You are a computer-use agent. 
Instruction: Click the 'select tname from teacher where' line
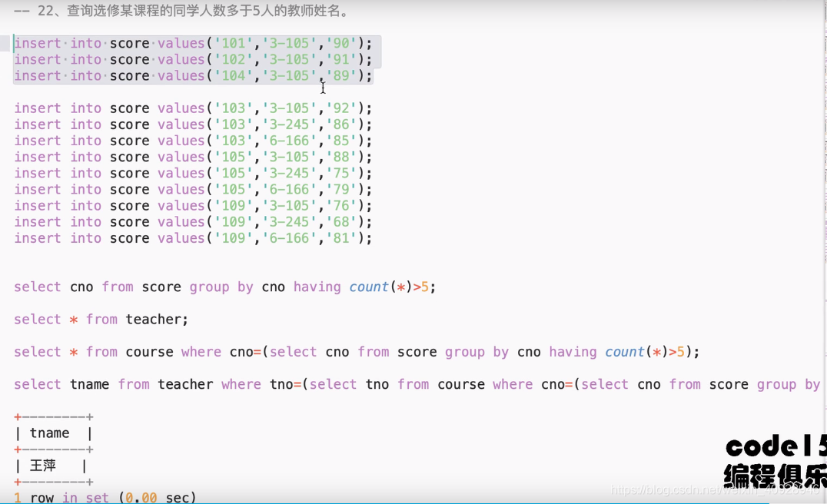(x=417, y=384)
